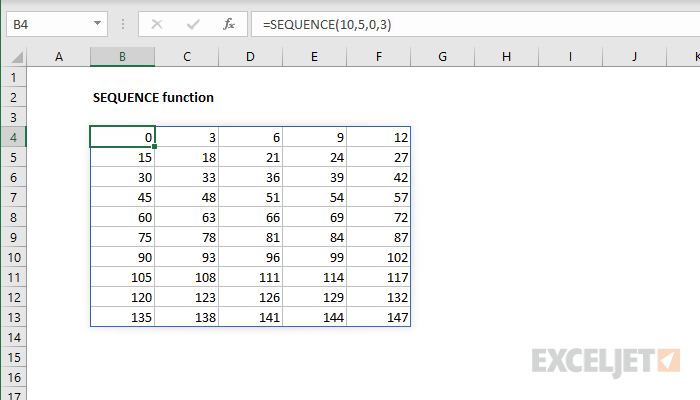
Task: Select column H header
Action: (506, 57)
